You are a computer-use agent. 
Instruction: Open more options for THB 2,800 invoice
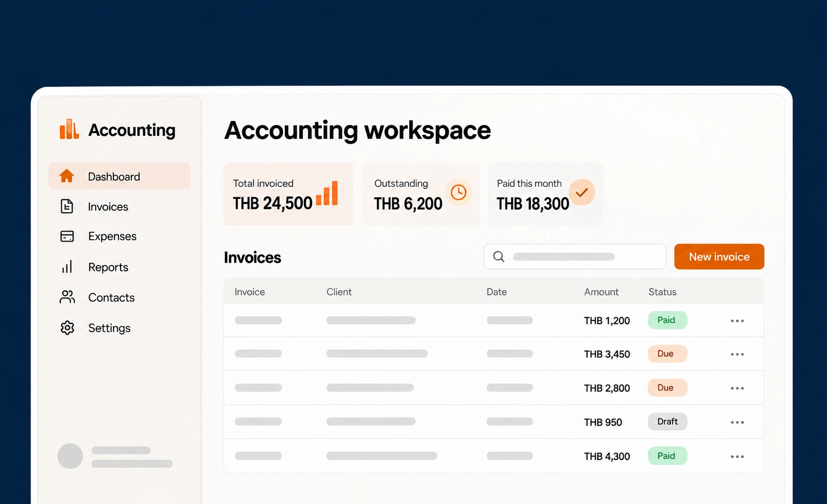[737, 388]
